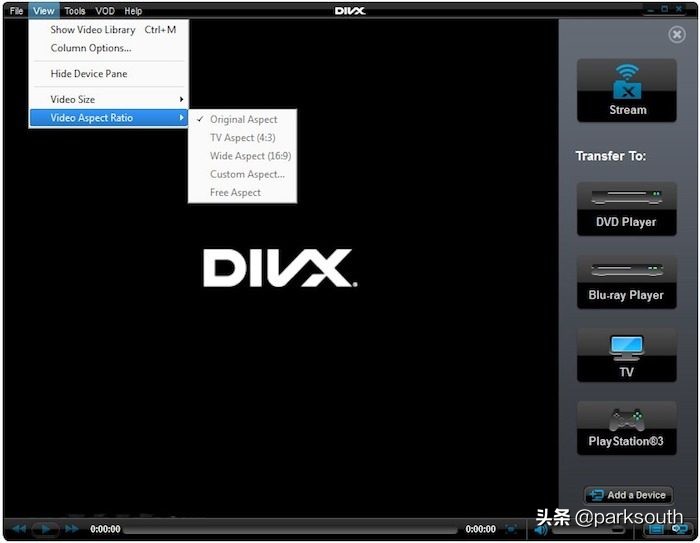Select Hide Device Pane entry
Screen dimensions: 700x543
109,74
